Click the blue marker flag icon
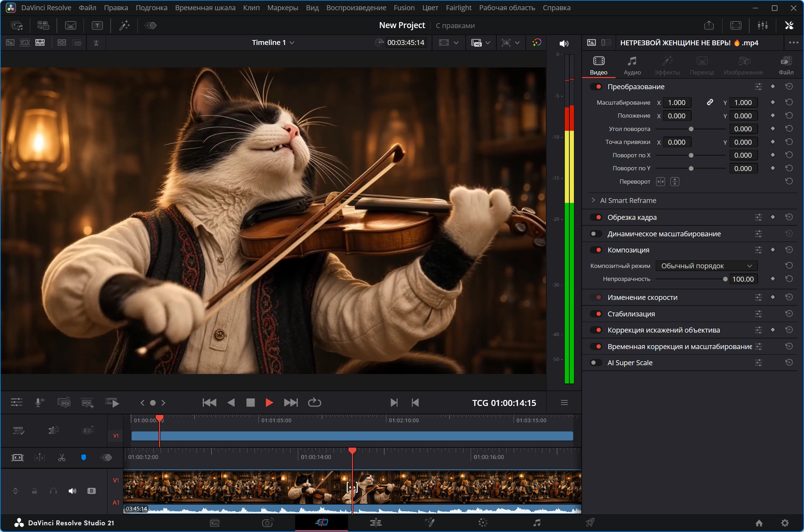The image size is (804, 532). 84,457
